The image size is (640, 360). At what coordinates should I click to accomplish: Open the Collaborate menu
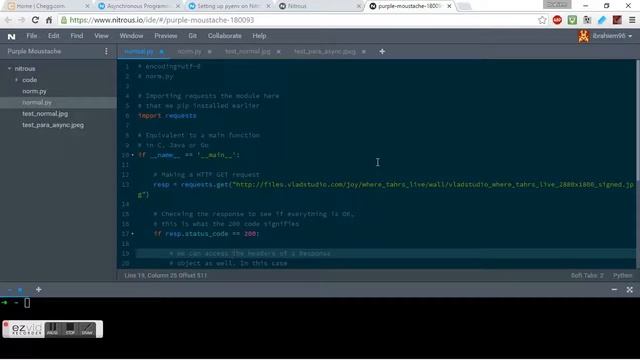[x=224, y=36]
